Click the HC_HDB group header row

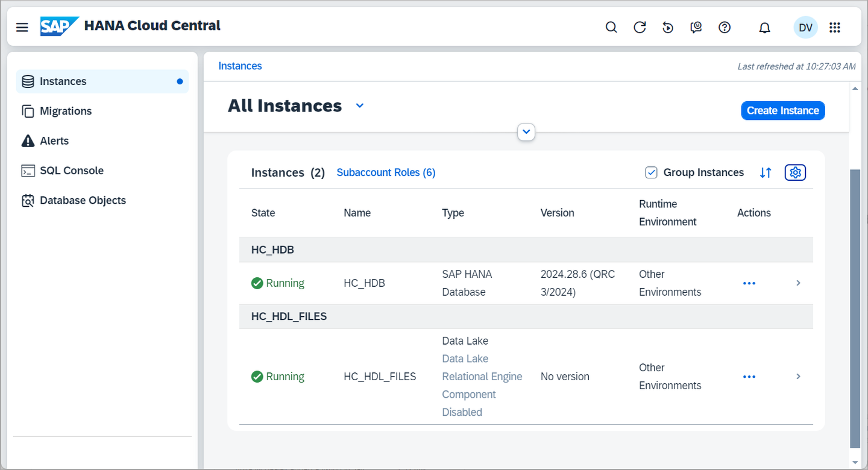tap(526, 249)
